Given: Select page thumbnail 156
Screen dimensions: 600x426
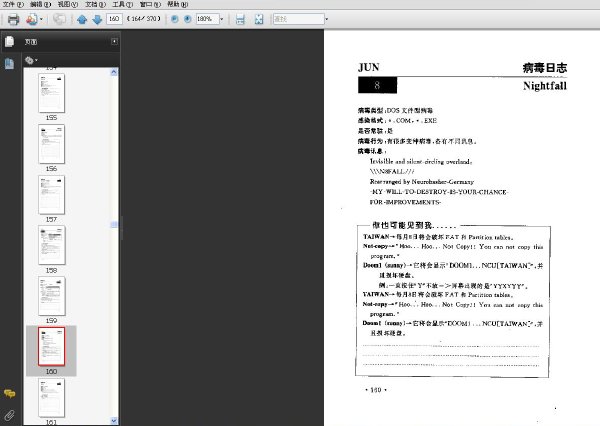Looking at the screenshot, I should [x=52, y=144].
